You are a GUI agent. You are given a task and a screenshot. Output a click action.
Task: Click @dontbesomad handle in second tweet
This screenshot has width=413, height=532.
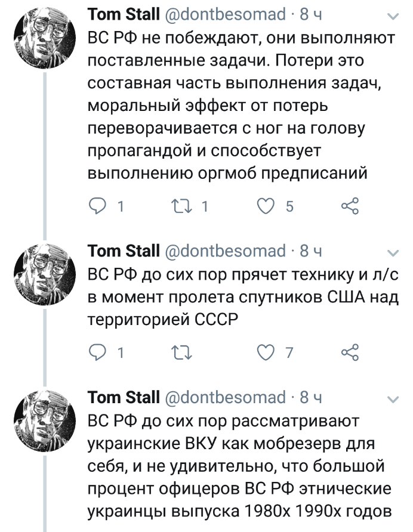226,251
